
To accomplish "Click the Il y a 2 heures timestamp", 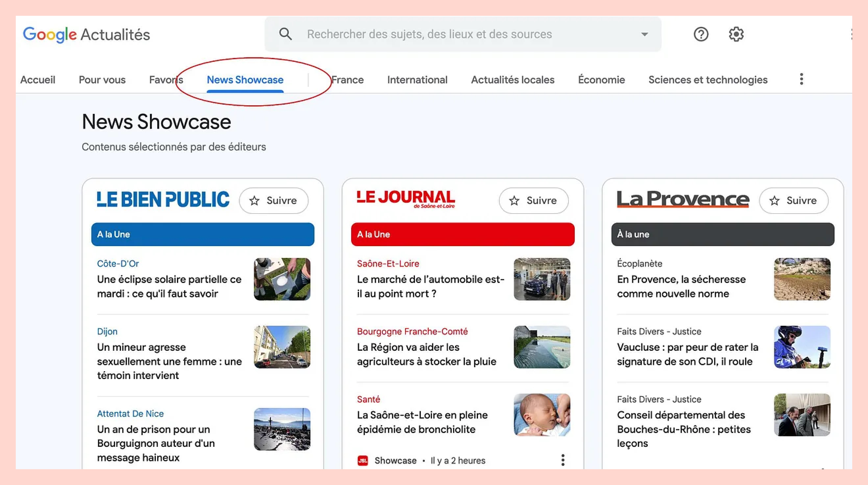I will [458, 460].
